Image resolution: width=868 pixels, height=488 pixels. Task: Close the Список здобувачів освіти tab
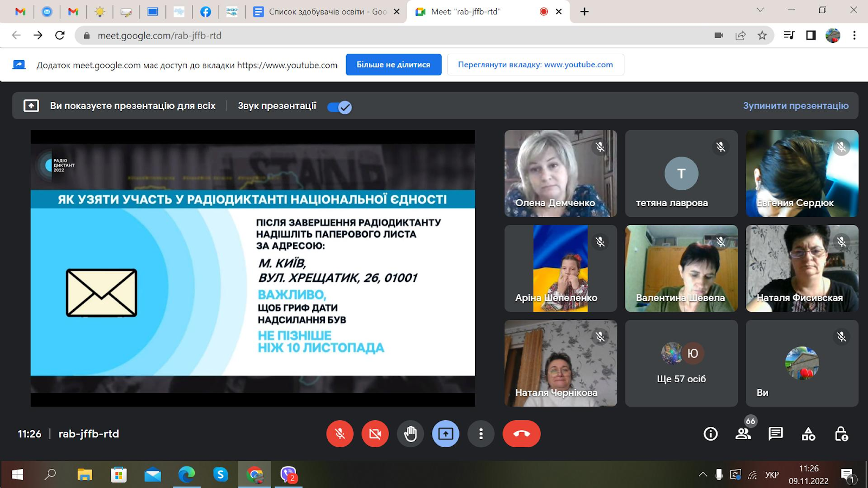[x=397, y=11]
